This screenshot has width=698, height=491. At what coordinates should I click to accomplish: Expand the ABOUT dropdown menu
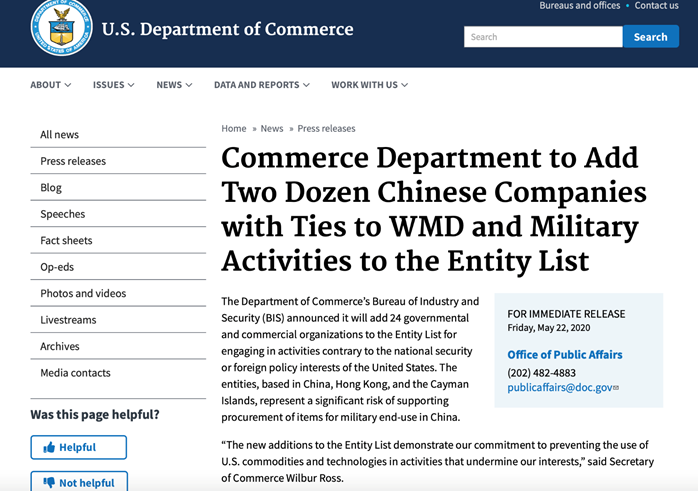(x=50, y=85)
